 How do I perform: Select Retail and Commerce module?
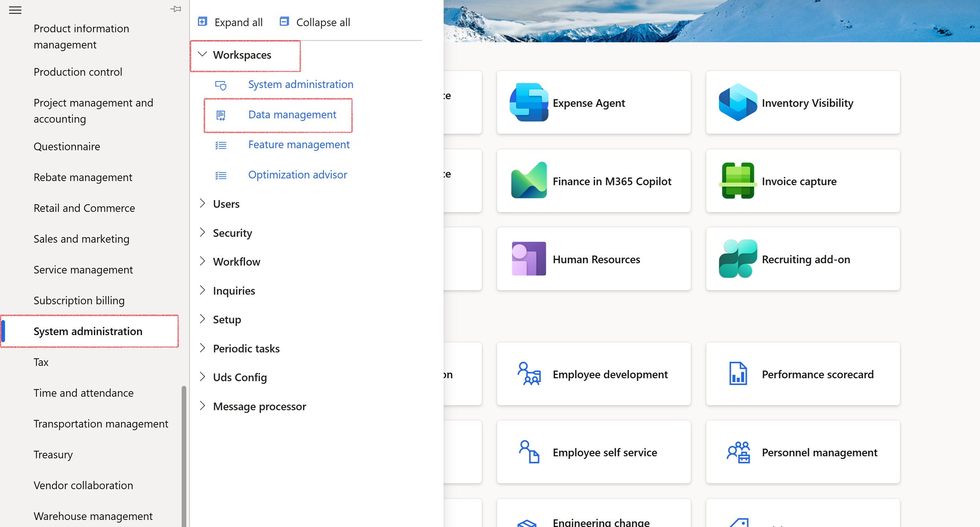coord(84,208)
